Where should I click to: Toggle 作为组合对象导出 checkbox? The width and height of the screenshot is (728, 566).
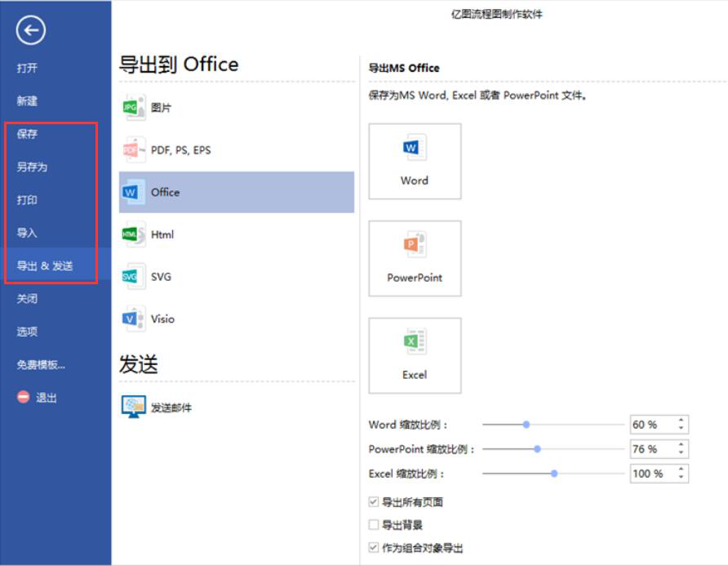pyautogui.click(x=373, y=547)
